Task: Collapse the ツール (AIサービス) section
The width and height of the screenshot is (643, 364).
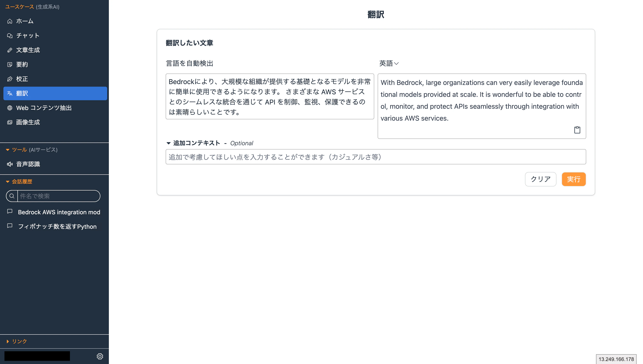Action: [x=7, y=150]
